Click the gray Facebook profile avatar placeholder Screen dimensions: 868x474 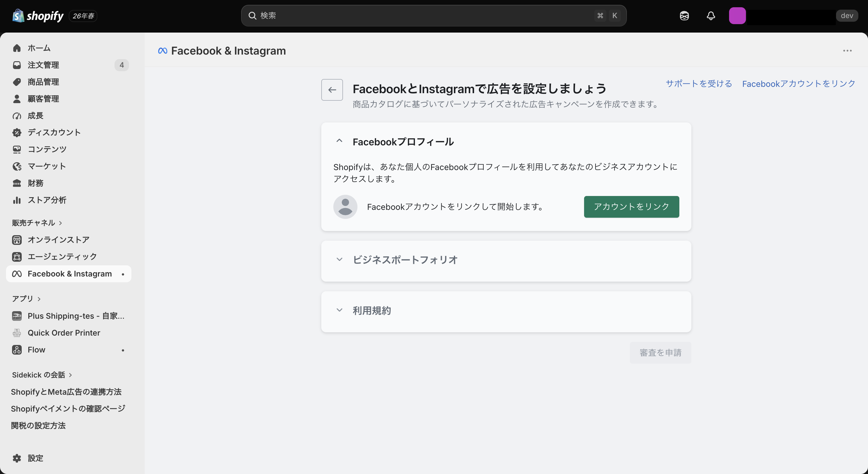pos(345,207)
